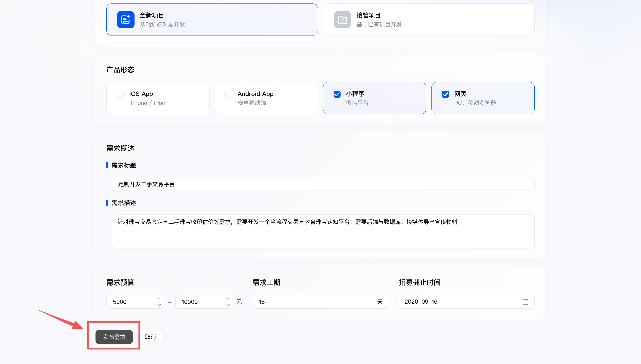Click the gray 接管项目 folder icon
641x364 pixels.
[342, 19]
